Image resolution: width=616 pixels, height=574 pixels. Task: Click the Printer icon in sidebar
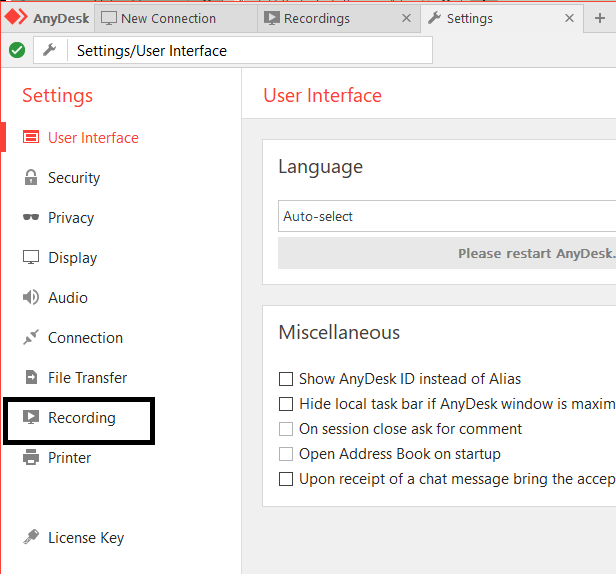click(31, 458)
